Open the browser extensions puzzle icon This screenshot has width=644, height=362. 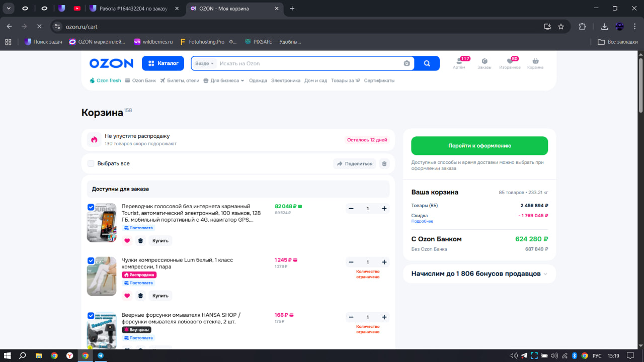[x=582, y=26]
